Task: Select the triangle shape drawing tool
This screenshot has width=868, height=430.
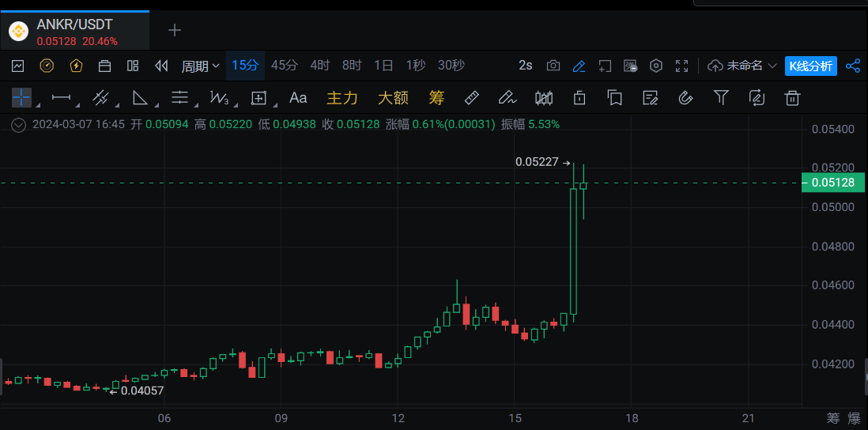Action: [140, 97]
